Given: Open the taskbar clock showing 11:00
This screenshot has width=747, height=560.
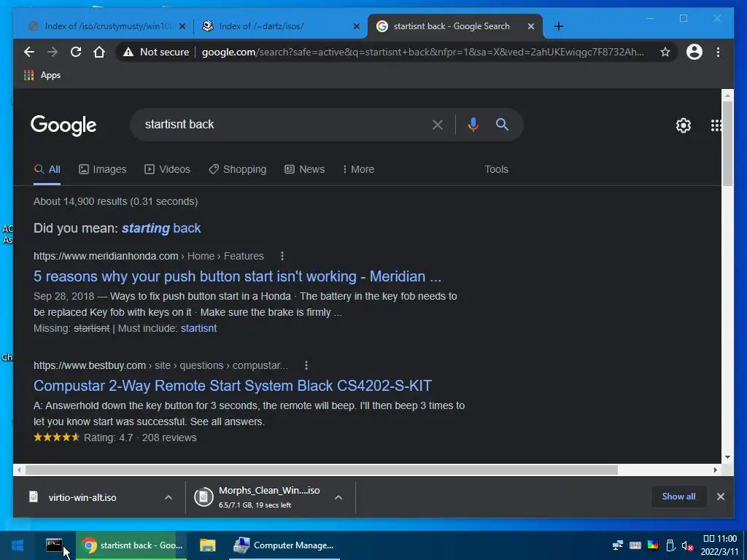Looking at the screenshot, I should tap(719, 545).
